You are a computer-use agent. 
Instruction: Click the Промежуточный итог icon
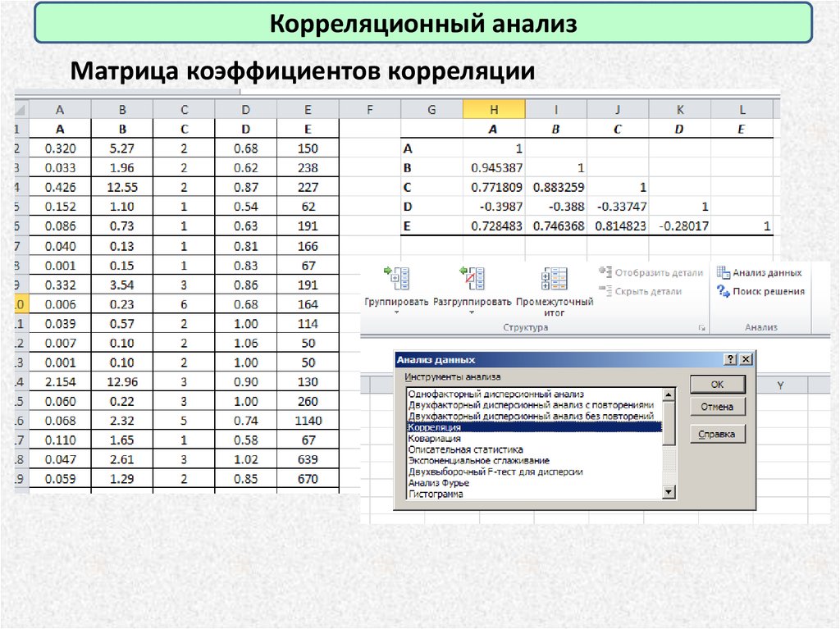coord(554,279)
